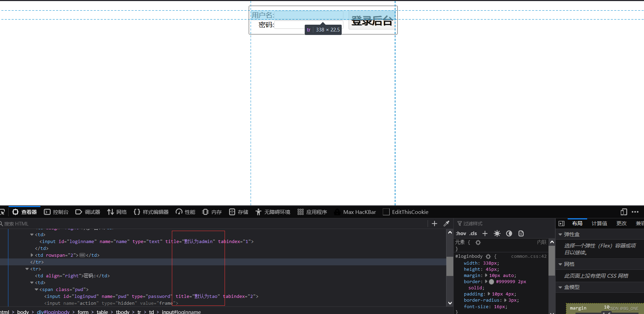Pick a color with the eyedropper icon
The width and height of the screenshot is (644, 314).
[446, 224]
